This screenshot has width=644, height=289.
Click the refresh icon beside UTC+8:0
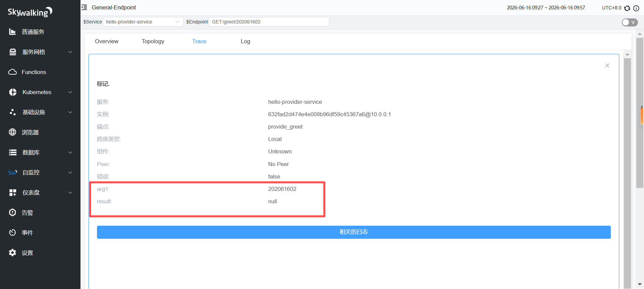627,8
